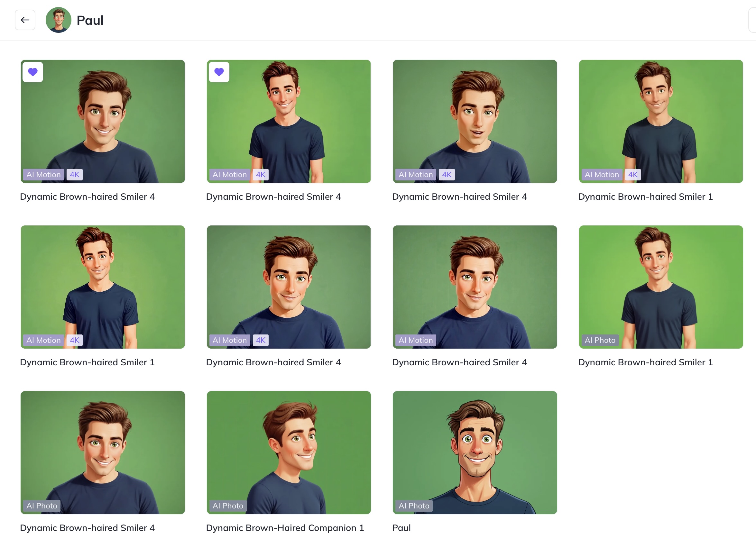
Task: Click 4K badge on favorited torso-view card
Action: pos(261,175)
